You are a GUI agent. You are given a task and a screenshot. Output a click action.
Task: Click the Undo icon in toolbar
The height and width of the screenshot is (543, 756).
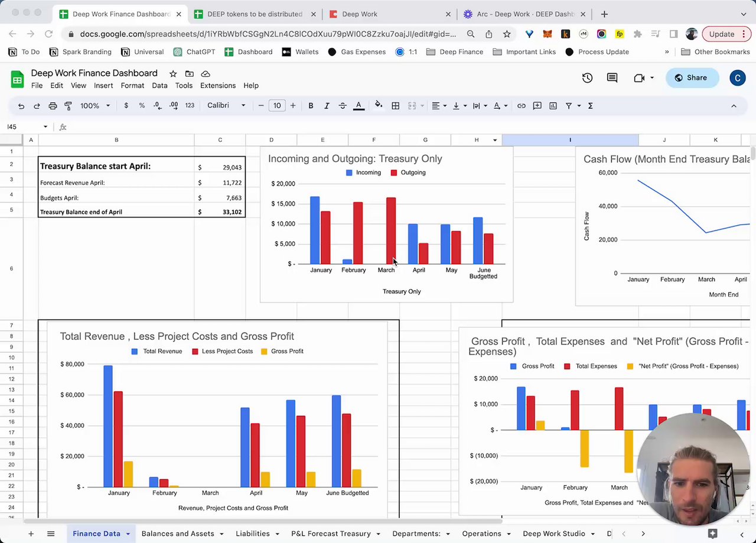pos(21,106)
